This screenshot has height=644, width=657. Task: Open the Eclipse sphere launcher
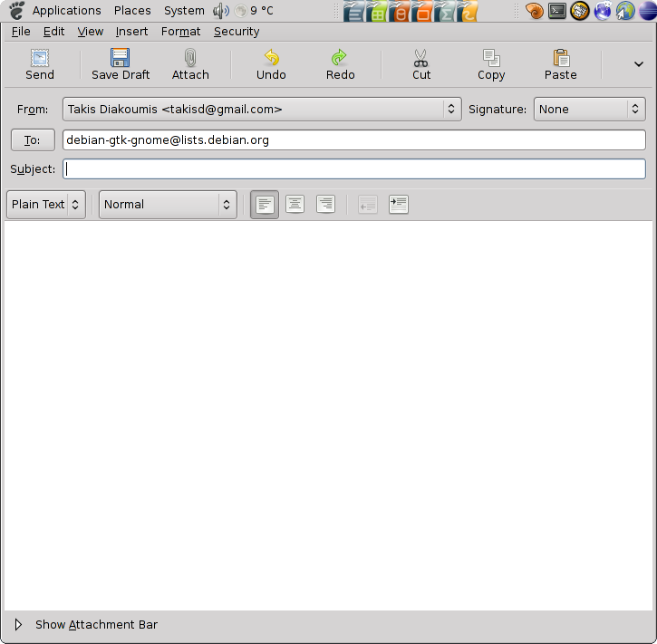(x=648, y=11)
